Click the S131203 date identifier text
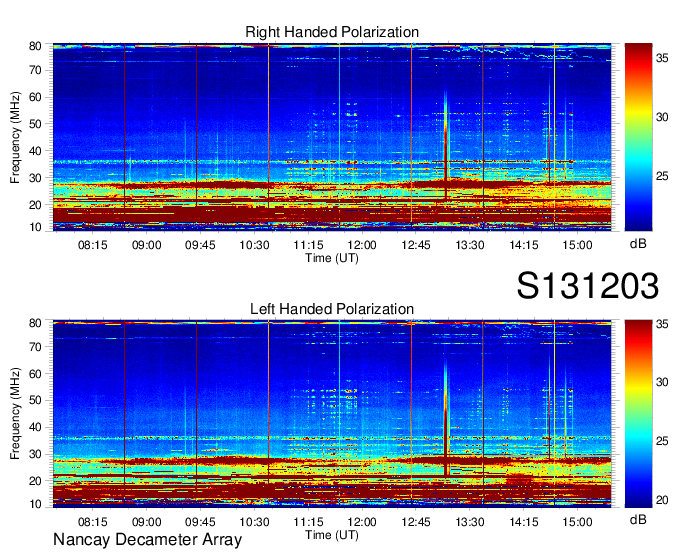Image resolution: width=680 pixels, height=552 pixels. [588, 286]
